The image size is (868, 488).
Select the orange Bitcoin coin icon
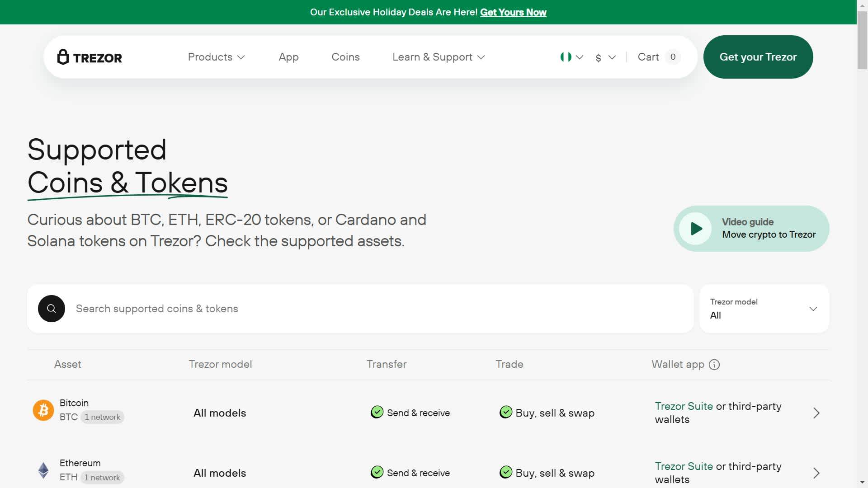tap(43, 410)
